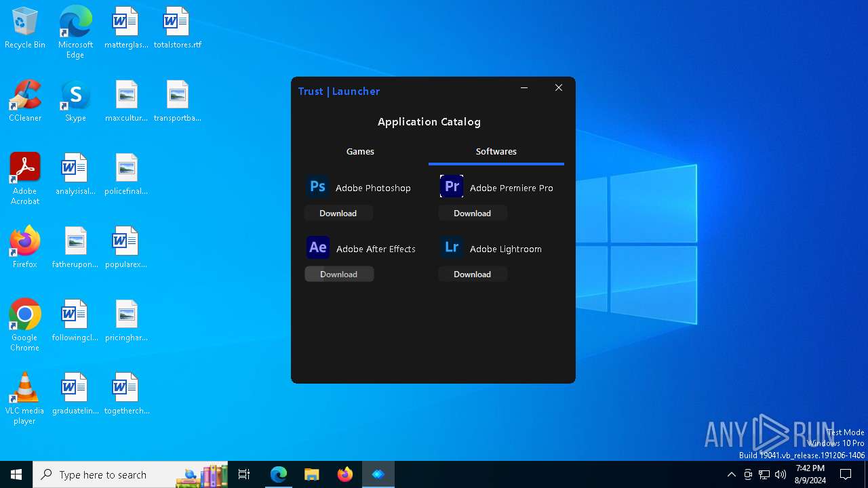
Task: Close the Trust Launcher window
Action: coord(559,88)
